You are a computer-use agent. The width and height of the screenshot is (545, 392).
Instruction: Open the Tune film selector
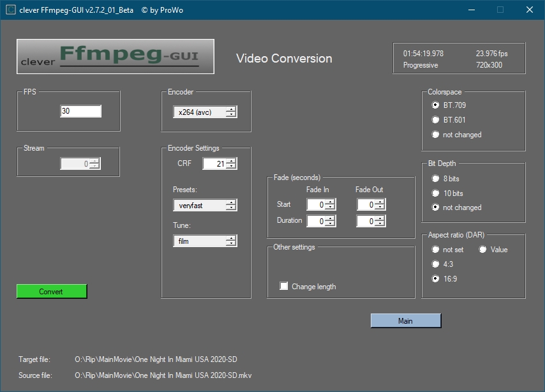click(204, 241)
